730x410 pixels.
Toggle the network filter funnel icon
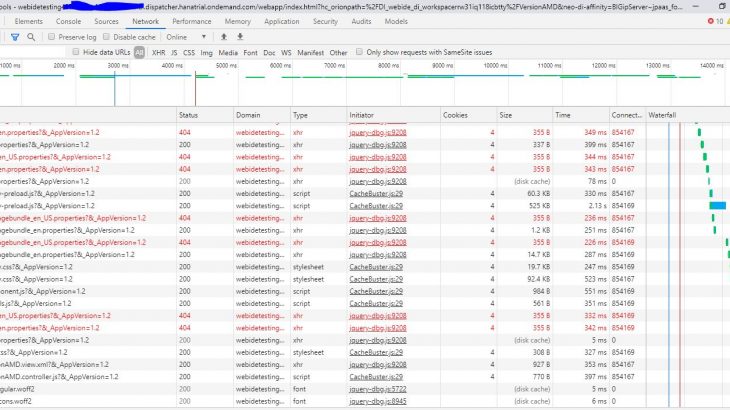click(x=15, y=37)
